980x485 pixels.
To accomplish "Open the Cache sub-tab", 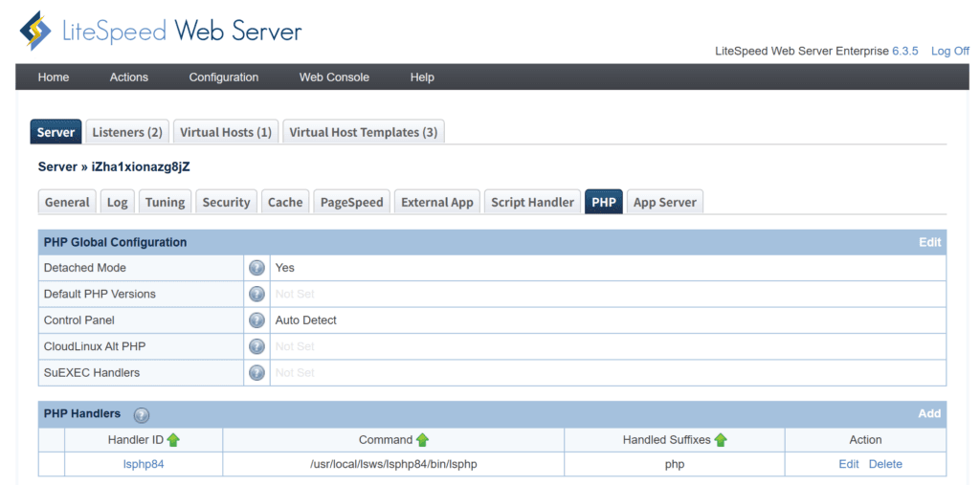I will tap(285, 202).
